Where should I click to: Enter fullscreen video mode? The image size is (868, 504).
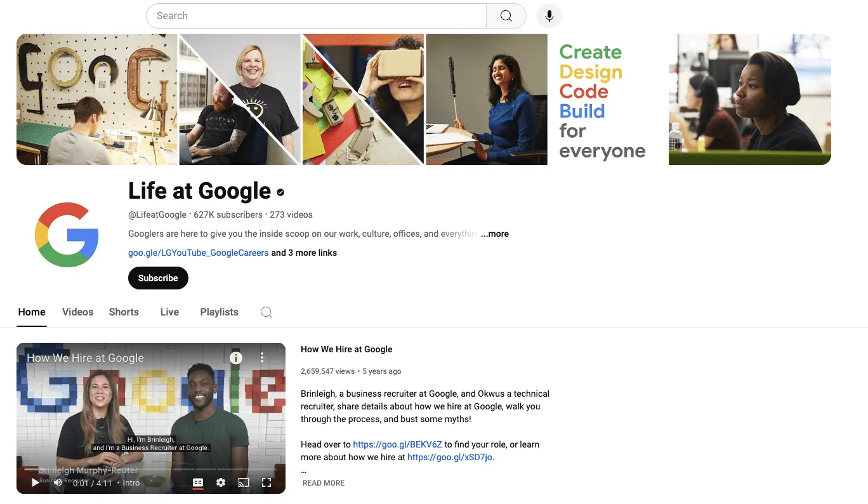[266, 483]
